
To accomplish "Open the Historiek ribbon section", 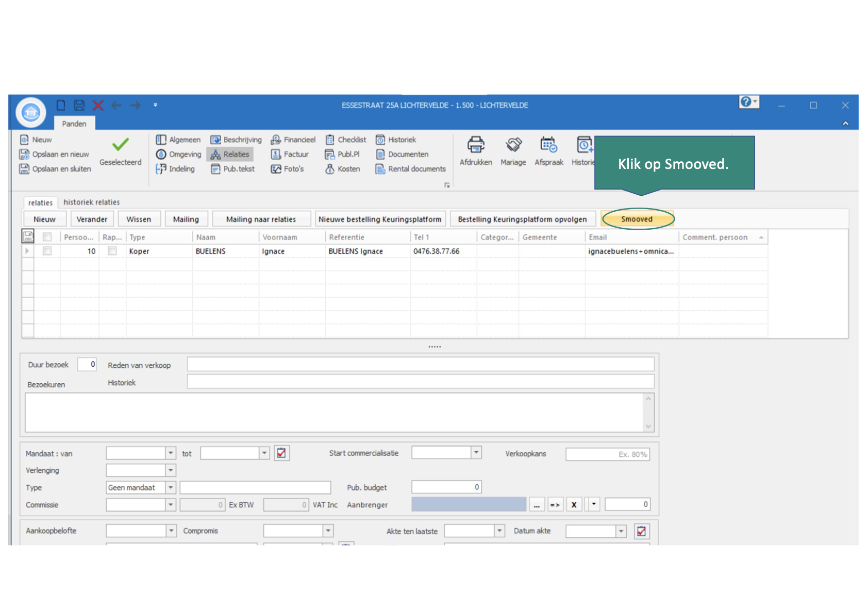I will (x=396, y=140).
